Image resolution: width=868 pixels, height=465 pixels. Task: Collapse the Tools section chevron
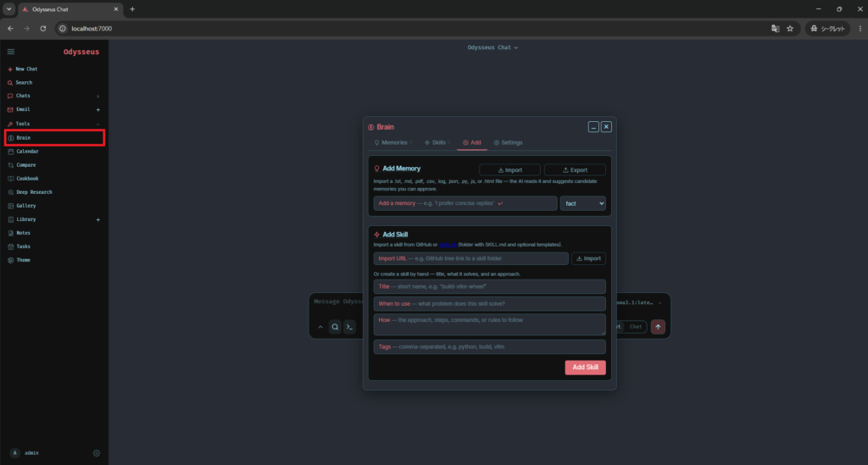pos(98,124)
